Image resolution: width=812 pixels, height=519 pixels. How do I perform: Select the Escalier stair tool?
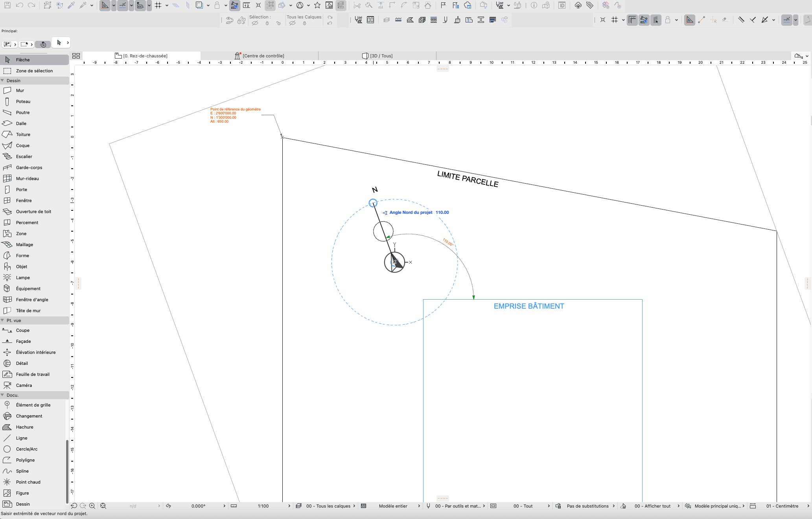tap(35, 156)
